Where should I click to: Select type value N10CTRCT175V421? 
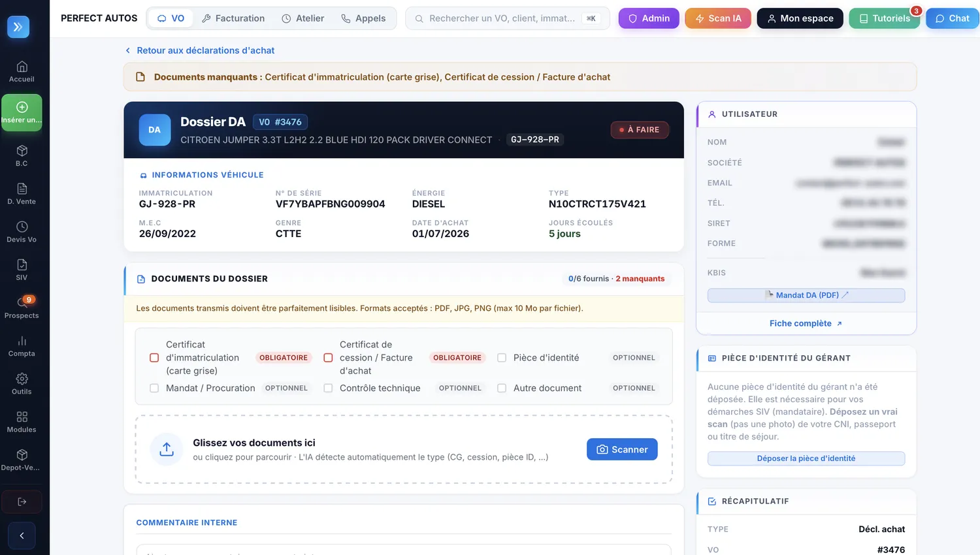597,204
